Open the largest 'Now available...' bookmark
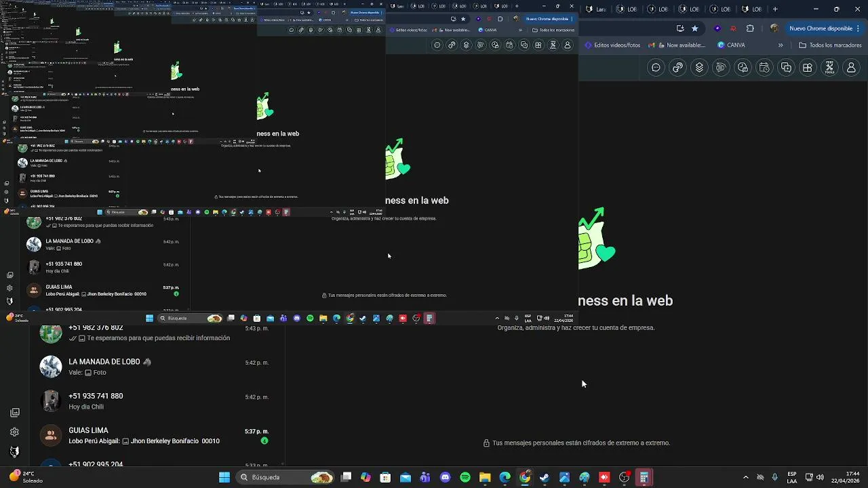The height and width of the screenshot is (488, 868). (677, 45)
